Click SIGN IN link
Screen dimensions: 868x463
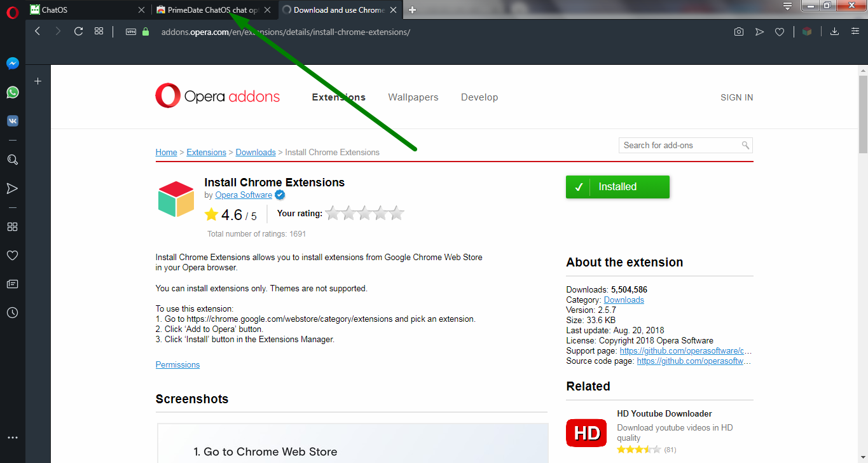click(x=736, y=97)
